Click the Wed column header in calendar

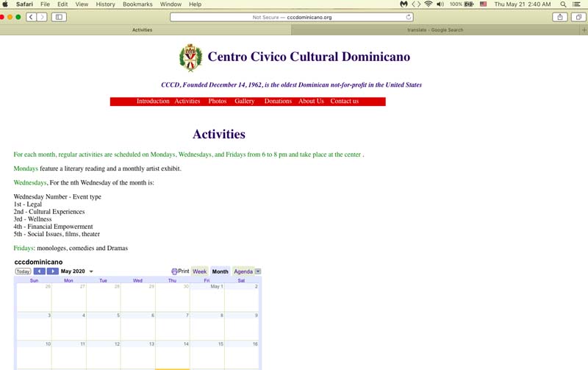(x=137, y=280)
